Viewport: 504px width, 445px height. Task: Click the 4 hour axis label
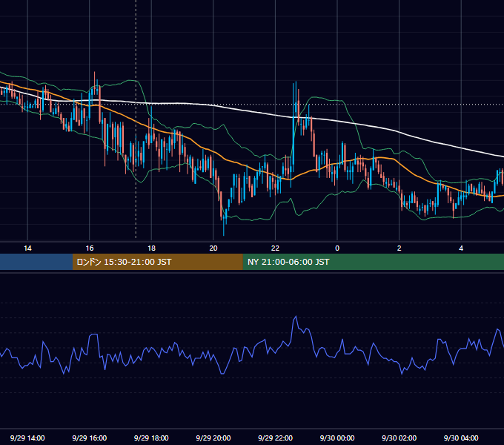[461, 248]
